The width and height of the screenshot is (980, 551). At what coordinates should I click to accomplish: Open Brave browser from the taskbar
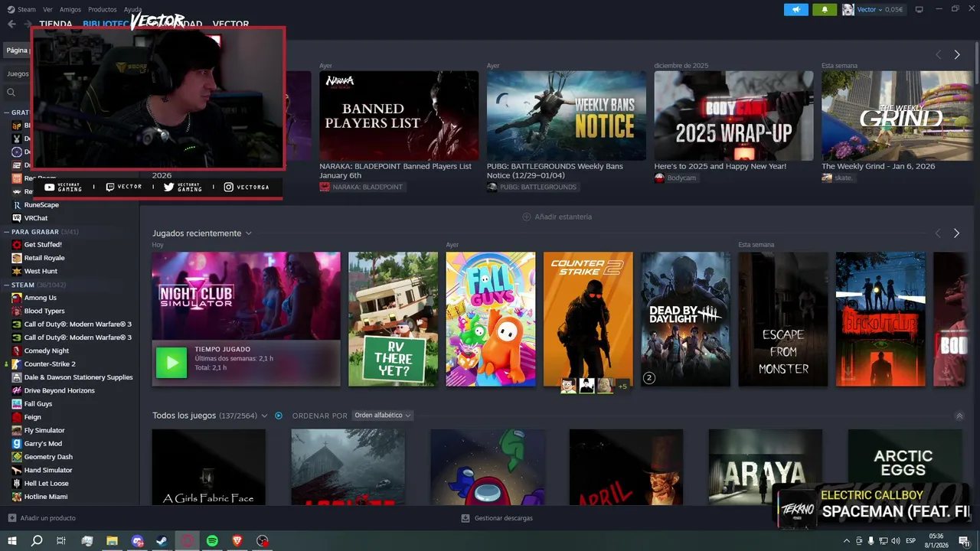click(237, 541)
